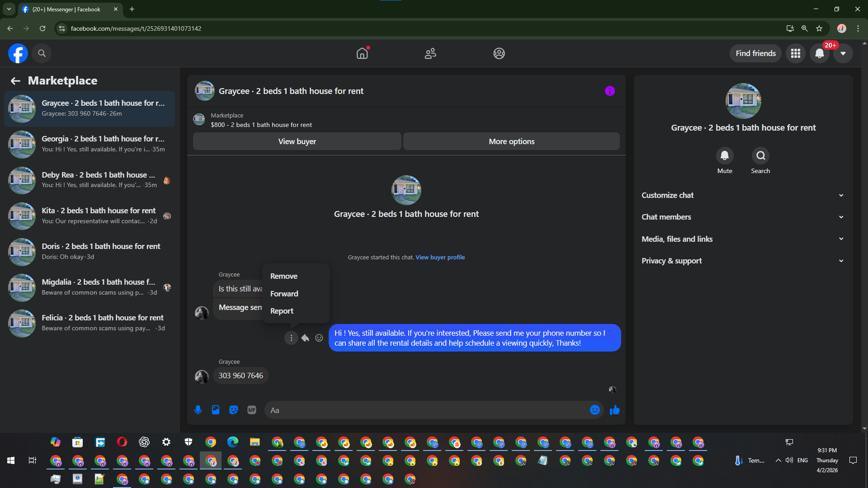Viewport: 868px width, 488px height.
Task: Switch to the Messenger | Facebook tab
Action: (66, 9)
